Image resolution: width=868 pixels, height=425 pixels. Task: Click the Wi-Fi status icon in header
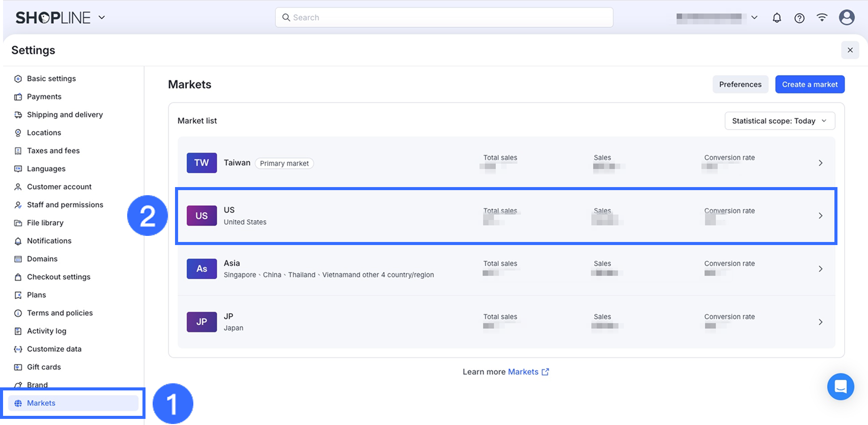[x=822, y=17]
